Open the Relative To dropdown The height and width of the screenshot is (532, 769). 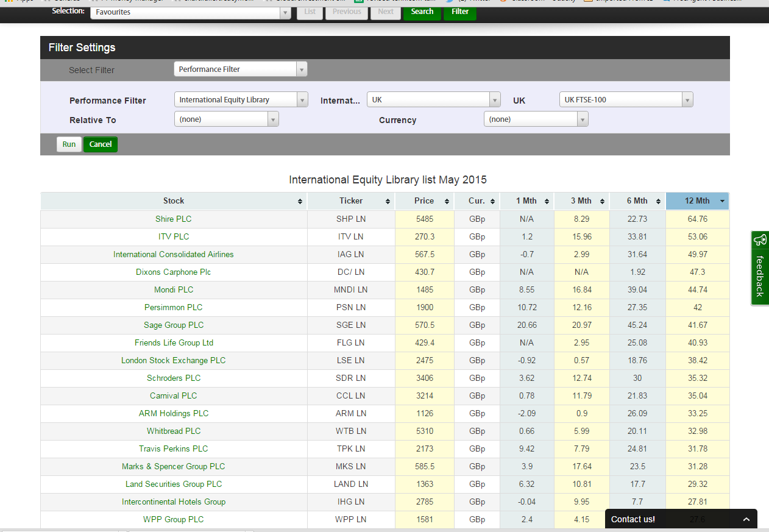226,119
